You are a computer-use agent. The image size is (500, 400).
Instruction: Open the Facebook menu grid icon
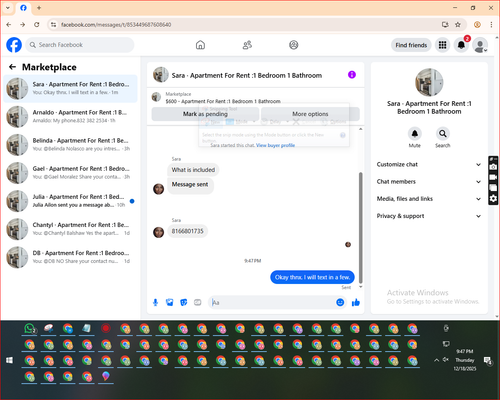(442, 45)
